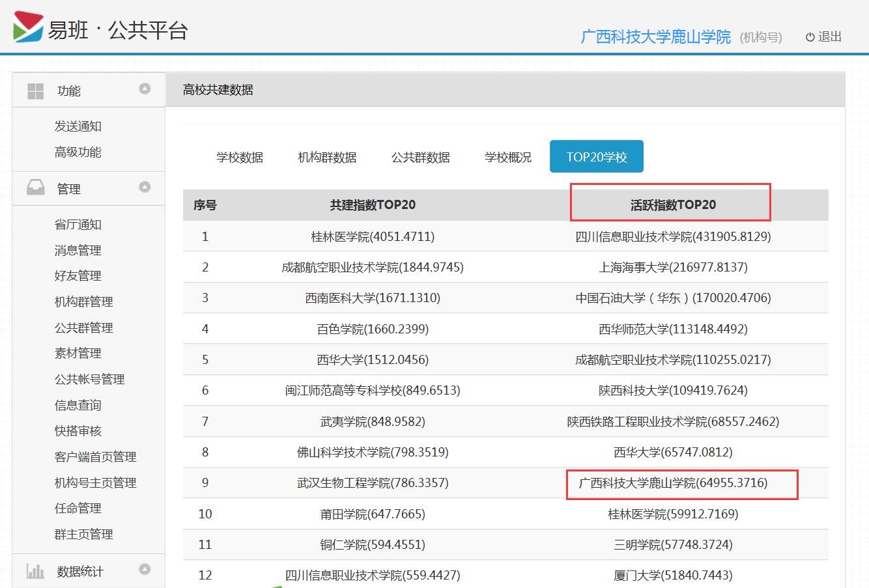Open the 学校概况 tab

coord(508,157)
